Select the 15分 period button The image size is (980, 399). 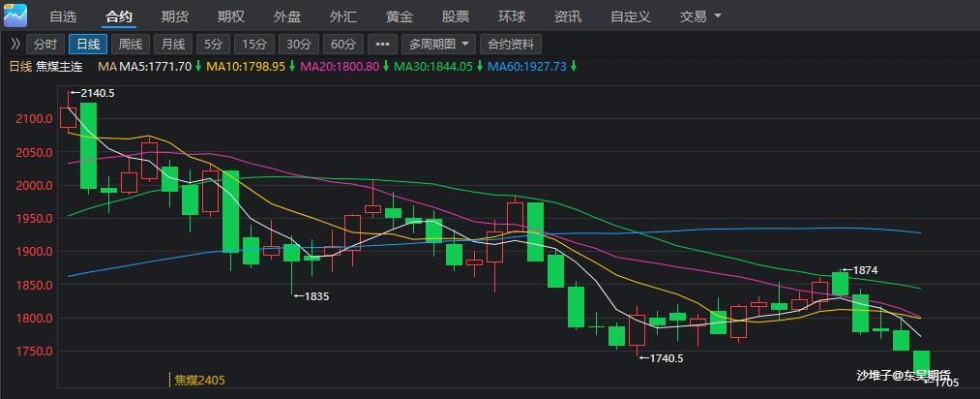[255, 44]
